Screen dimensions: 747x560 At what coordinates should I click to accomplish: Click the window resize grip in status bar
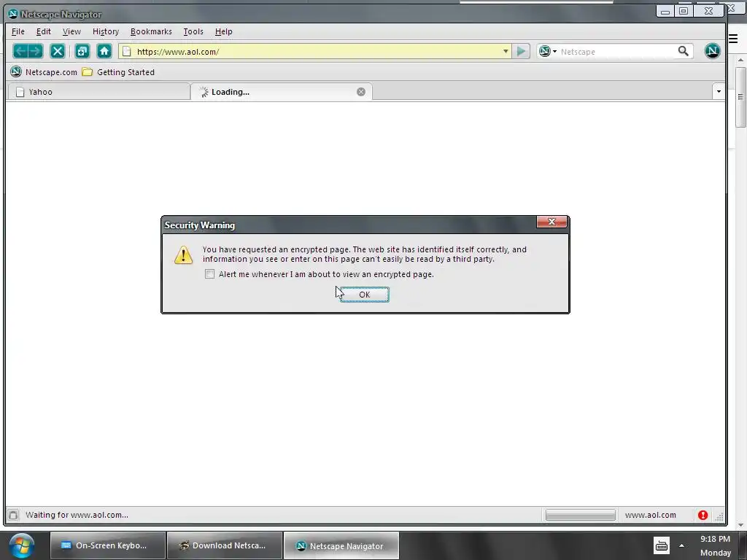[x=719, y=516]
